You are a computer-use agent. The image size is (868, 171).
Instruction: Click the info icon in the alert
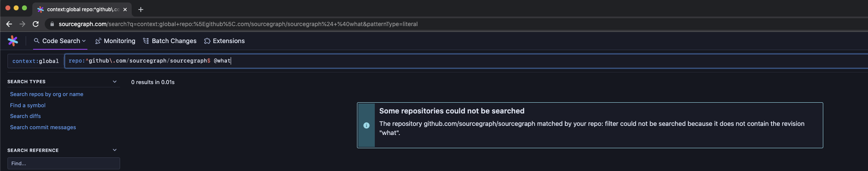click(366, 125)
